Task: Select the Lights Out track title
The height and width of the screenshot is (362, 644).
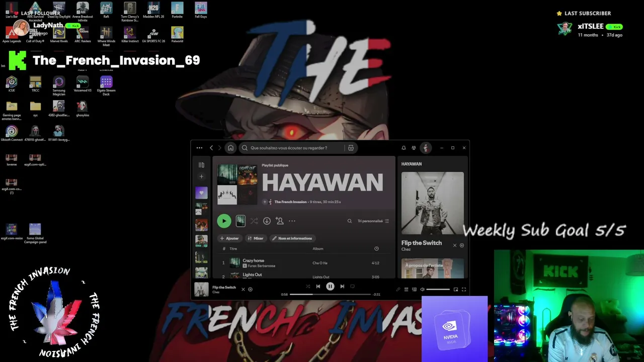Action: 252,275
